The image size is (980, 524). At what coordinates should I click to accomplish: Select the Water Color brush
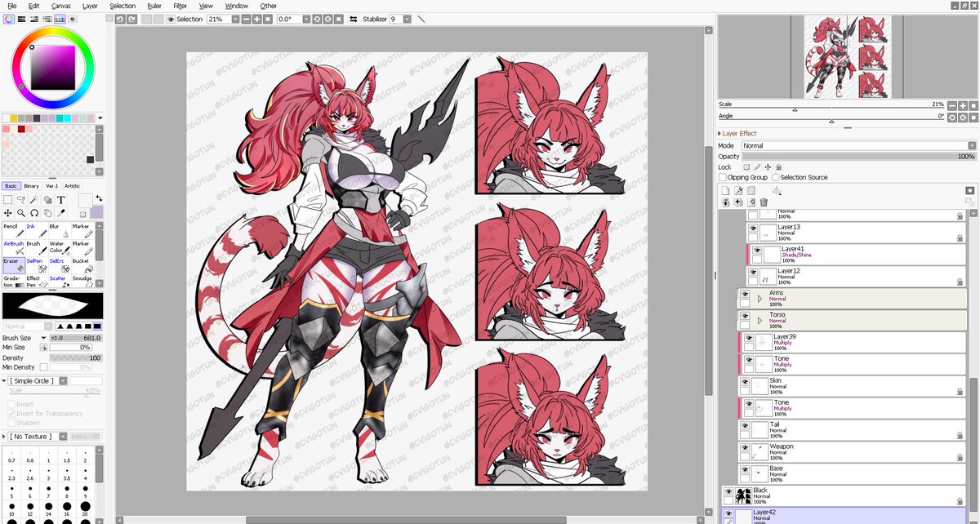point(58,248)
